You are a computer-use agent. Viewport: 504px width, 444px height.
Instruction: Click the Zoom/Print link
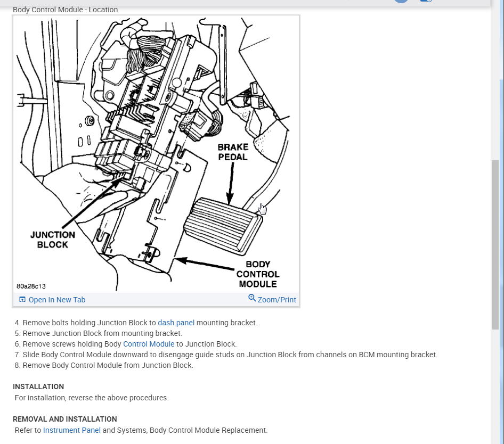tap(277, 300)
